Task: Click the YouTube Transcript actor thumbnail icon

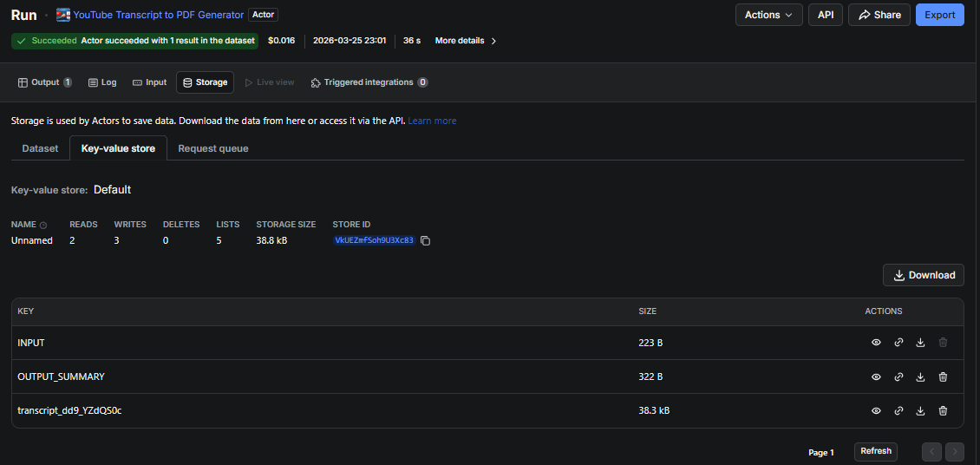Action: coord(63,15)
